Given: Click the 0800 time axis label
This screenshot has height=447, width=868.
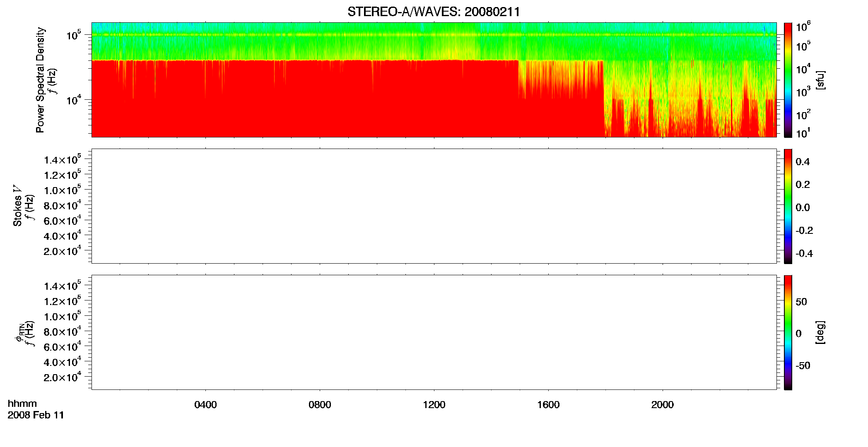Looking at the screenshot, I should [320, 405].
